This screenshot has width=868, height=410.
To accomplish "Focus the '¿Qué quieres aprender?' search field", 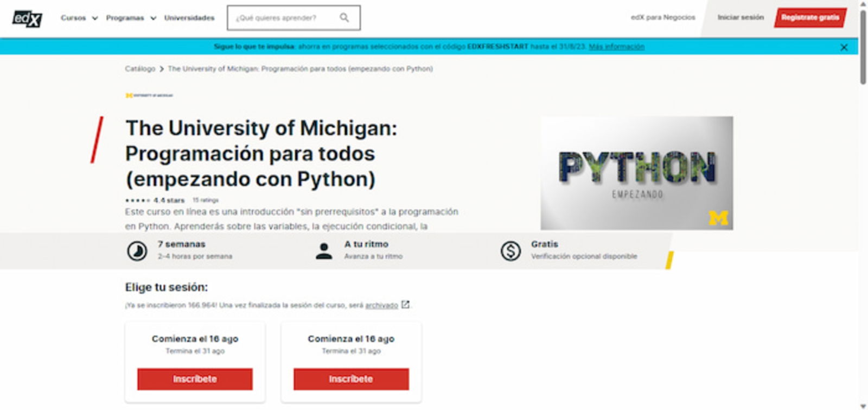I will pyautogui.click(x=293, y=18).
